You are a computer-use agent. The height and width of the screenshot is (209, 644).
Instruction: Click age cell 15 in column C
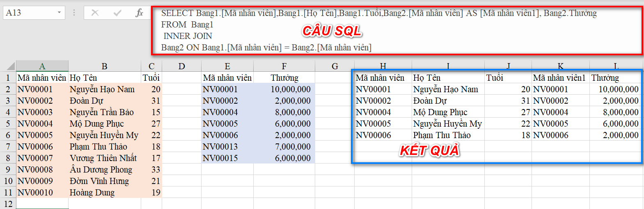[151, 112]
